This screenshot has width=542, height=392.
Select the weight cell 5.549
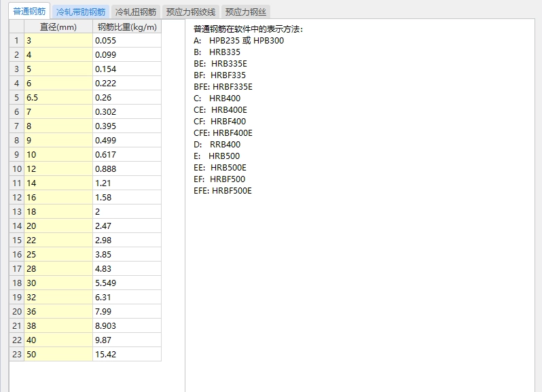tap(127, 283)
